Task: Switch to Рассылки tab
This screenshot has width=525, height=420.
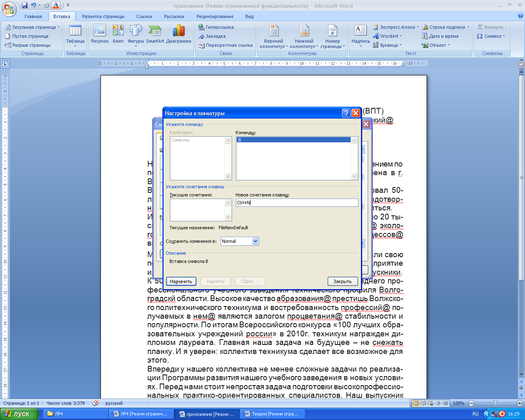Action: point(174,16)
